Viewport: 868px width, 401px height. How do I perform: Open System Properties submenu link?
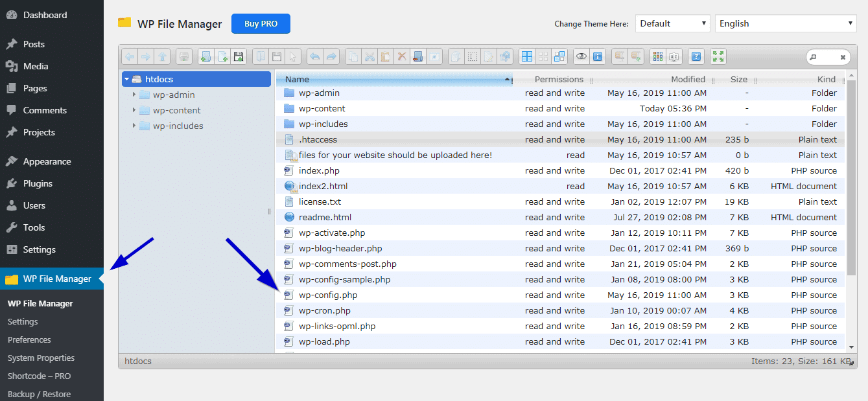(x=41, y=358)
